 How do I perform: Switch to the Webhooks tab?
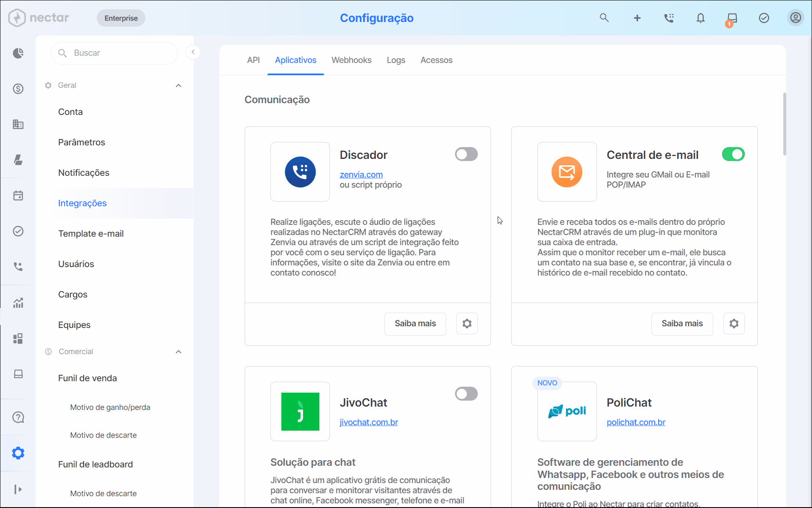tap(352, 60)
